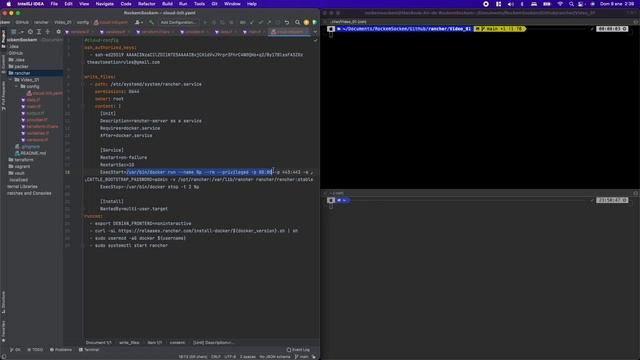
Task: Open the Help menu
Action: 252,4
